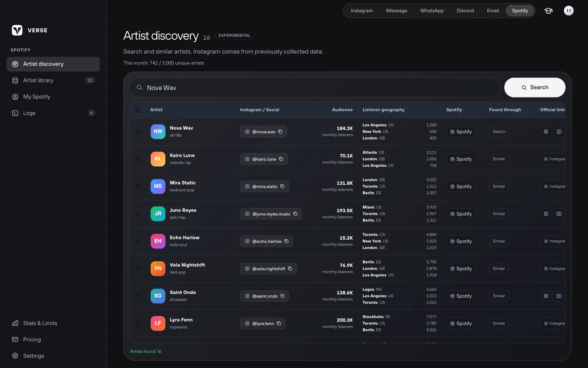Copy the @juno.reyes.music handle
This screenshot has width=588, height=368.
295,214
